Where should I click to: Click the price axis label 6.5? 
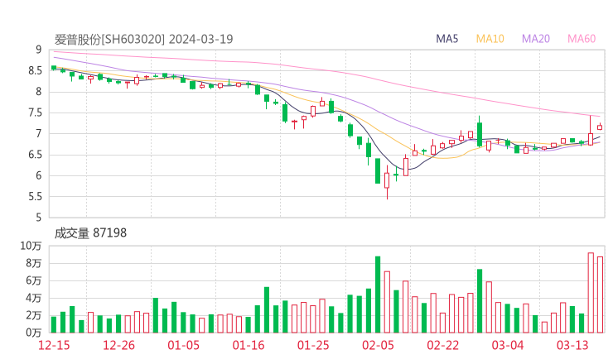(x=35, y=155)
